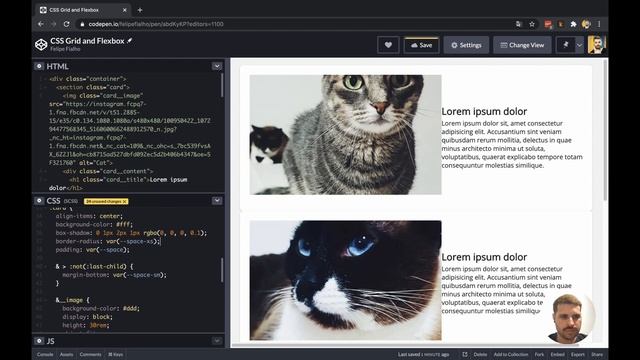Open the Console panel
This screenshot has height=360, width=640.
pyautogui.click(x=45, y=354)
